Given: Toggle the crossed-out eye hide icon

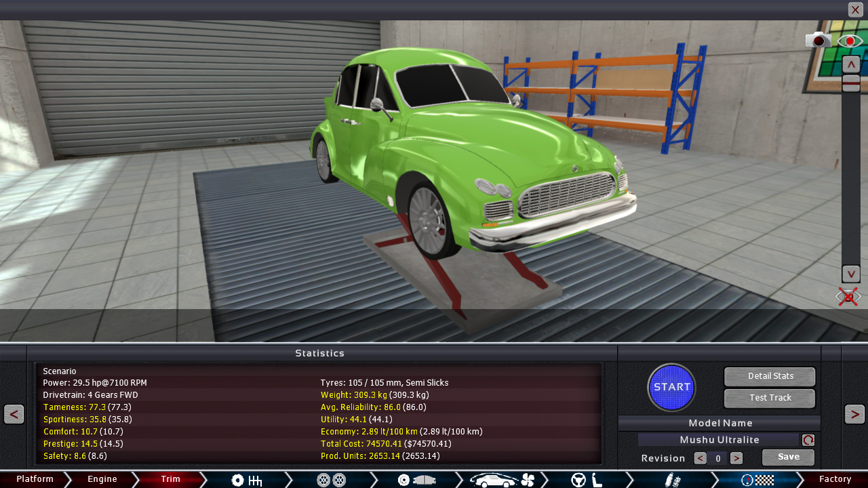Looking at the screenshot, I should click(x=848, y=297).
